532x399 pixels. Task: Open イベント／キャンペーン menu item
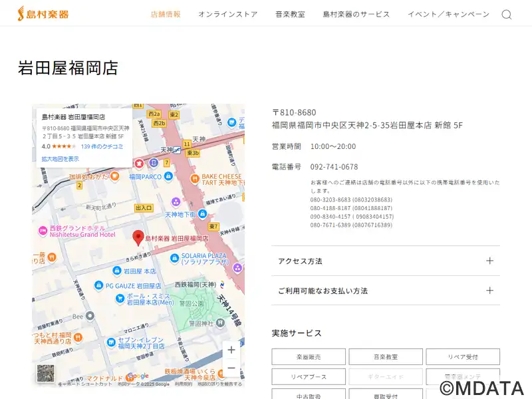click(x=448, y=14)
